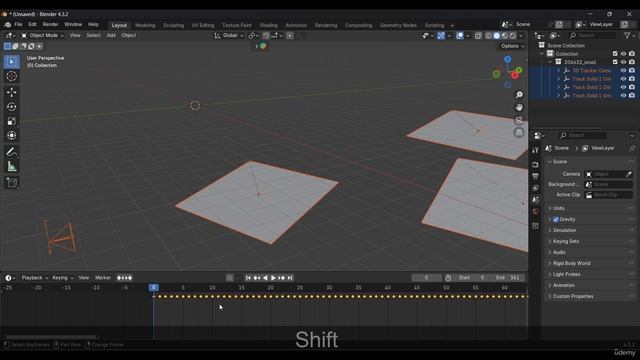Open the Tool properties tab
The width and height of the screenshot is (640, 360).
[535, 150]
